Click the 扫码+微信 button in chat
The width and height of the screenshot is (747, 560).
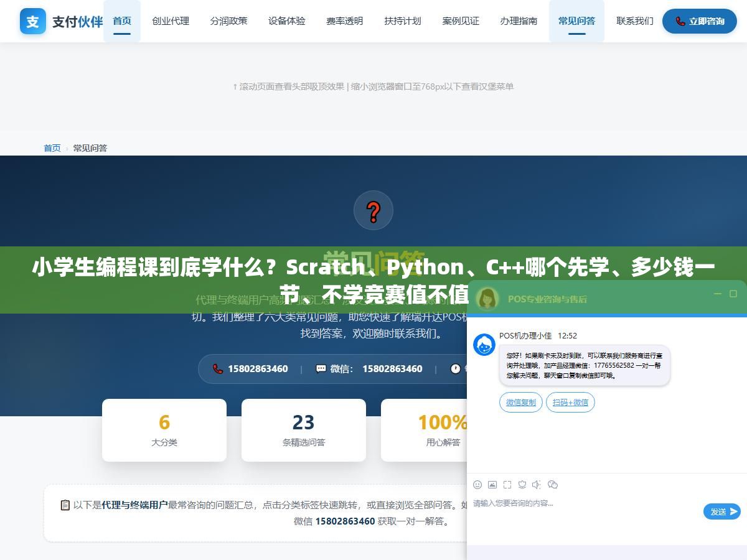[570, 402]
